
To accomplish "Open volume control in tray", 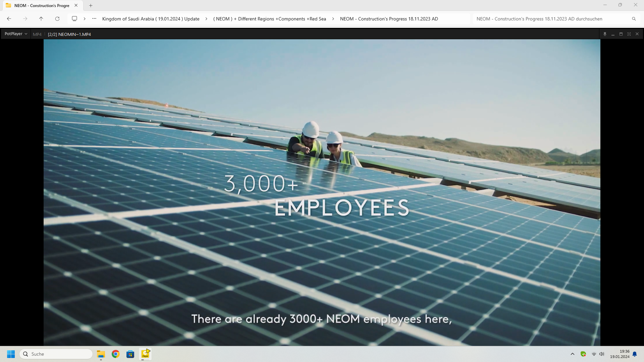I will point(602,354).
